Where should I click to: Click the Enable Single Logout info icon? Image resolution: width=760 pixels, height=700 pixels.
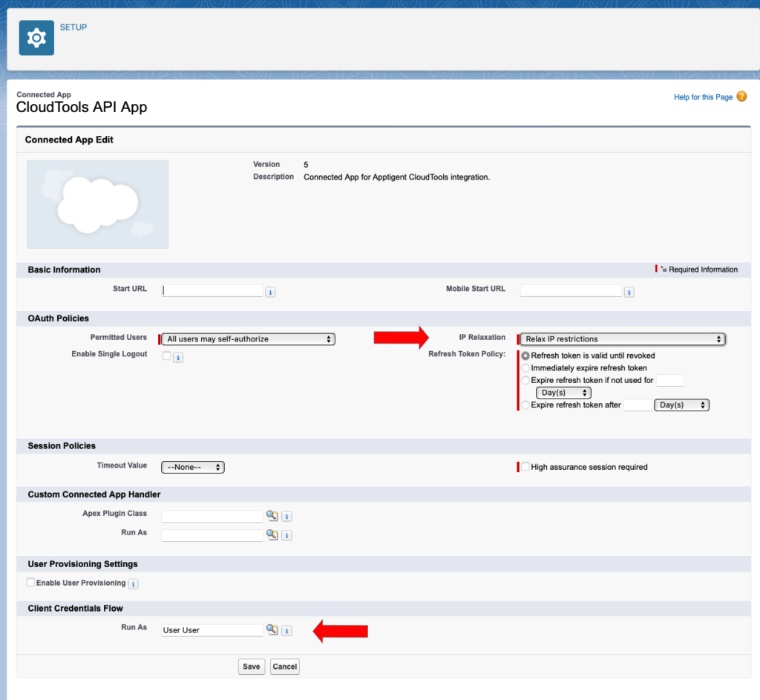tap(178, 357)
